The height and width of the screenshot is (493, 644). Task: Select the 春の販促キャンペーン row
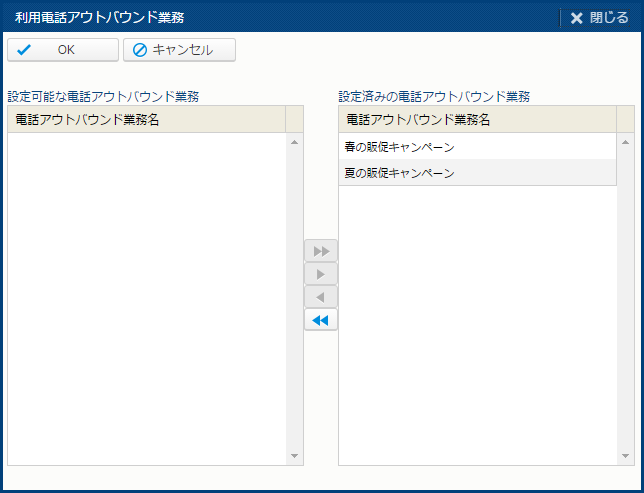[x=476, y=147]
